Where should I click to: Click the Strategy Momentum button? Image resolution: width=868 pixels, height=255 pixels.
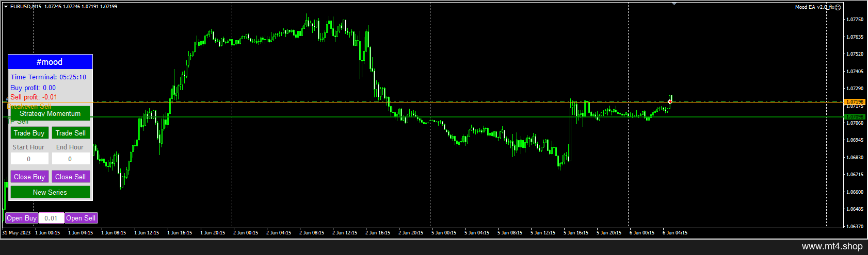click(50, 113)
